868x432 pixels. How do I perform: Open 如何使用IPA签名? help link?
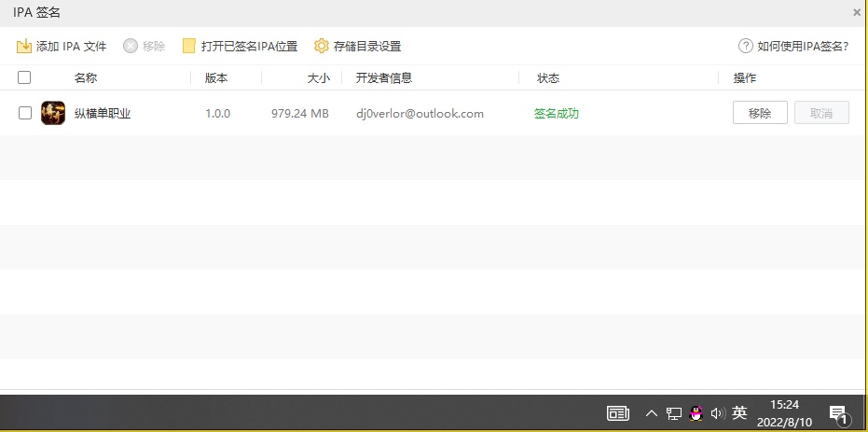[x=803, y=47]
